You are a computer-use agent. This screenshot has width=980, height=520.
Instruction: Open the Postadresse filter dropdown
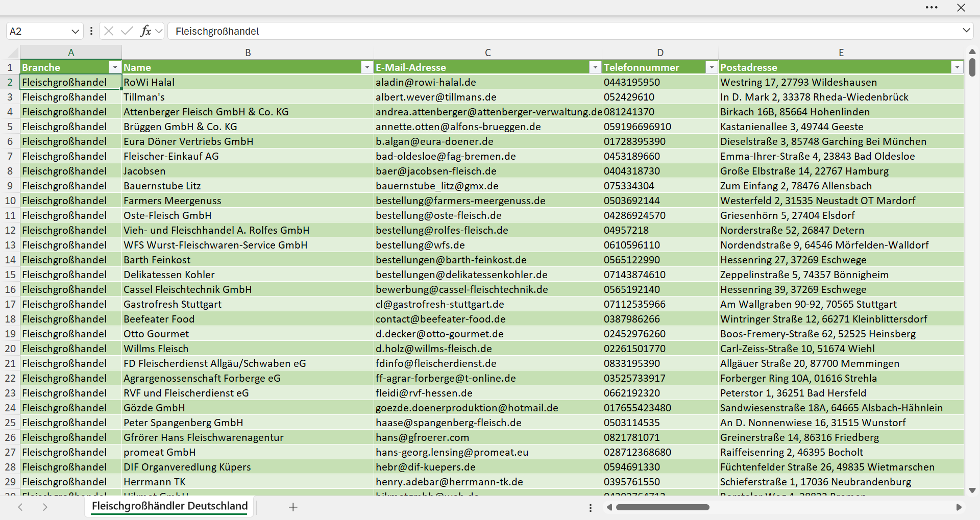[957, 67]
